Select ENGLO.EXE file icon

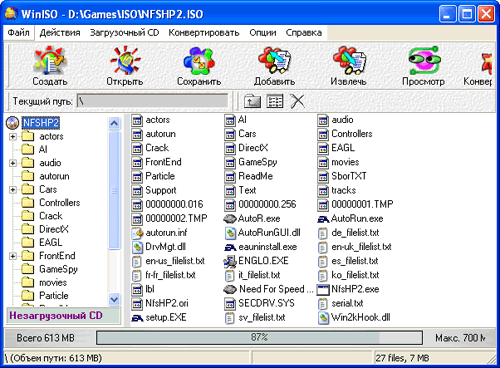230,261
